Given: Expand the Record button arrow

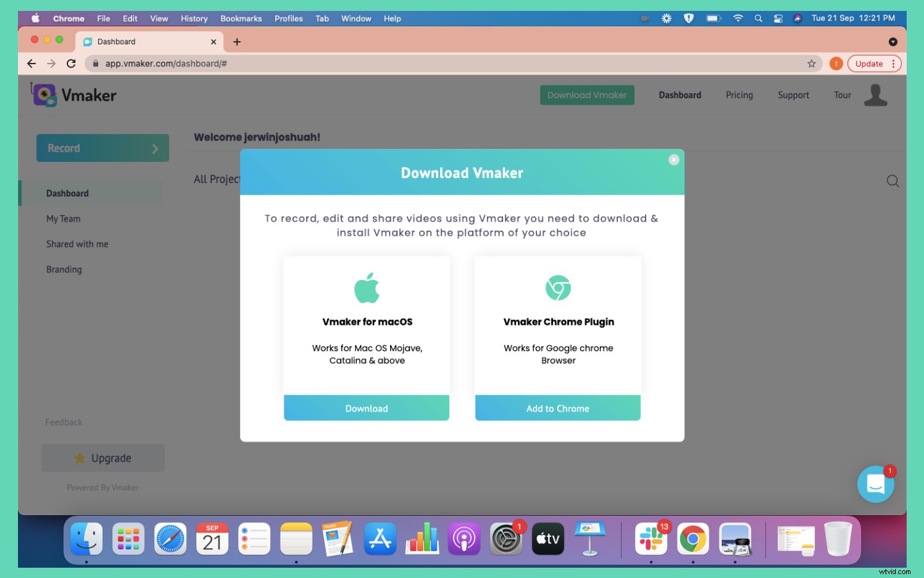Looking at the screenshot, I should click(155, 148).
